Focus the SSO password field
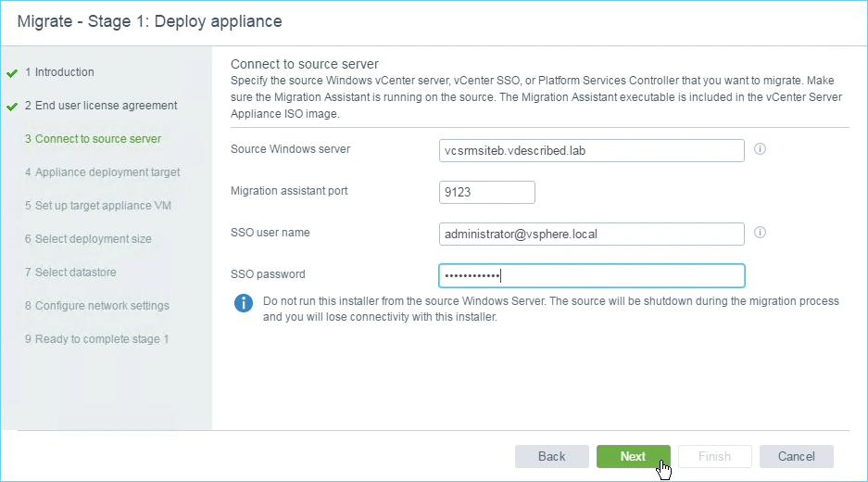The image size is (868, 482). click(592, 275)
